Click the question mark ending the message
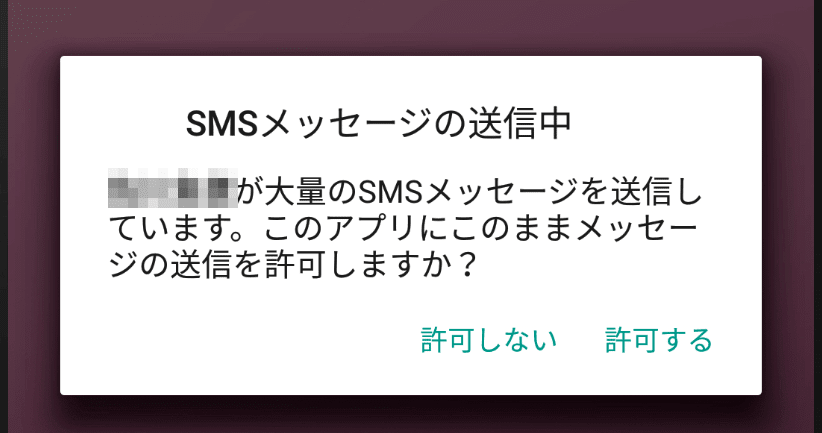The image size is (822, 433). 466,265
